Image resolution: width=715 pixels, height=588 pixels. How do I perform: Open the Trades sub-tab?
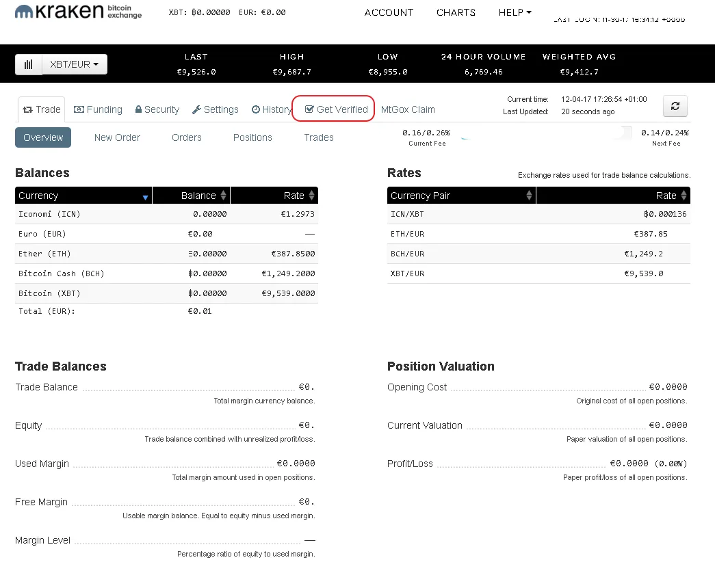coord(319,137)
